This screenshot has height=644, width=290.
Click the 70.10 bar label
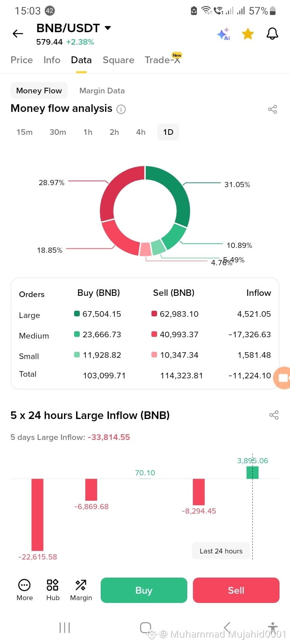(145, 473)
